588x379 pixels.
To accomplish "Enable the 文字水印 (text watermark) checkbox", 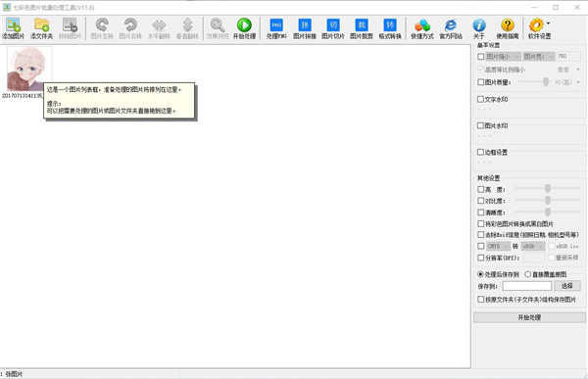I will pos(481,99).
